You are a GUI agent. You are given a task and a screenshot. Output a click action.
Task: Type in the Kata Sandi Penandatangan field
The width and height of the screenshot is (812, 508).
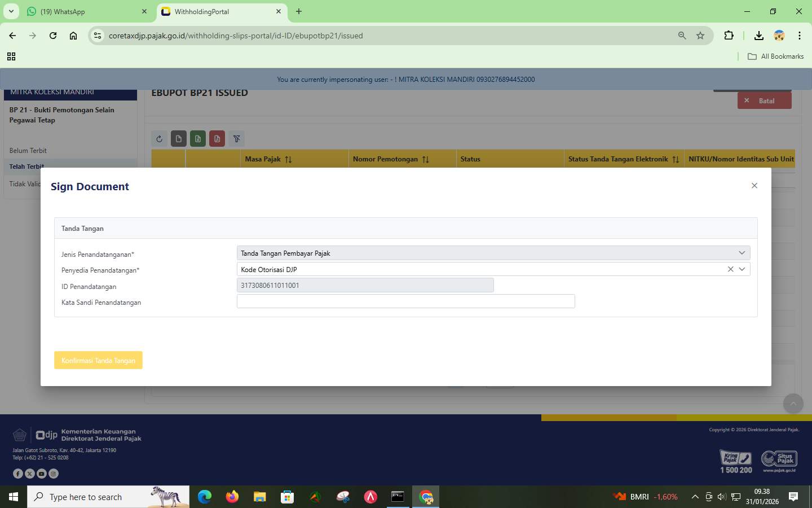tap(405, 301)
